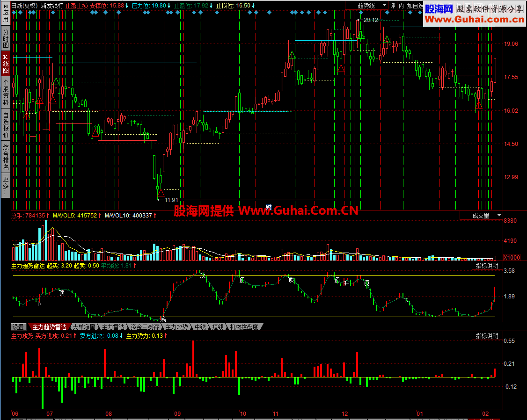Click the 平均线: 1.81 indicator value
The height and width of the screenshot is (420, 527).
pyautogui.click(x=118, y=266)
